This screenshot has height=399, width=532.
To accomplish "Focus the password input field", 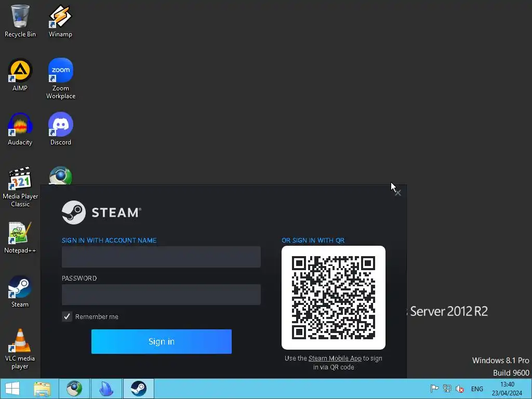I will 161,295.
